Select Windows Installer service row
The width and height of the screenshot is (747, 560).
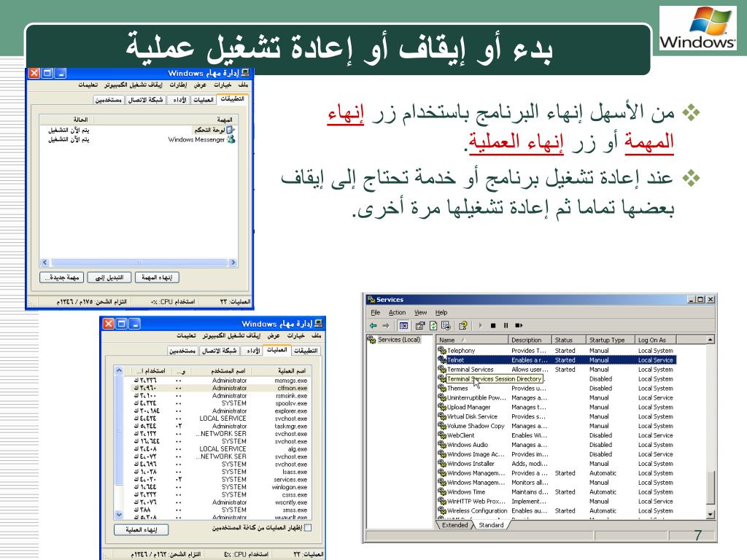click(x=557, y=463)
